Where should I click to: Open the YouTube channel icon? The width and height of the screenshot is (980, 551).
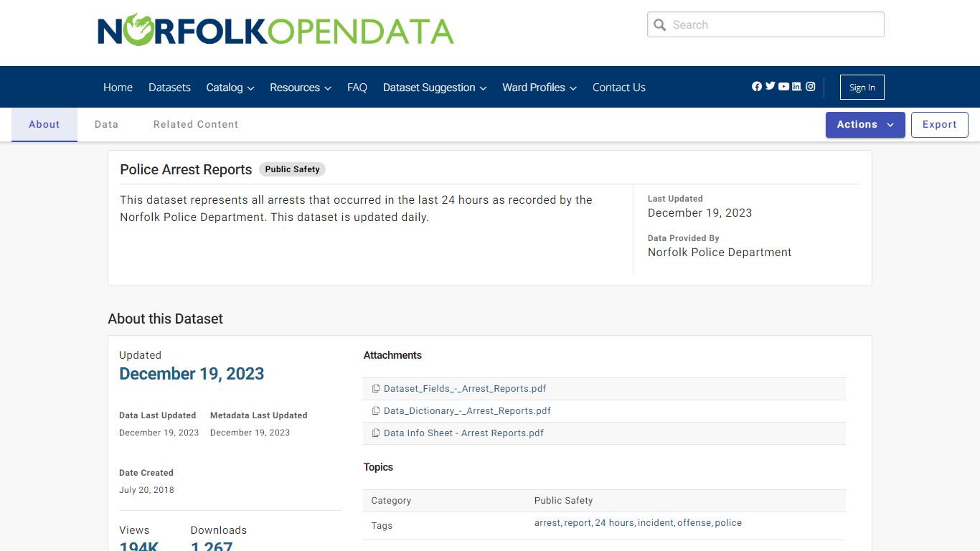point(783,86)
